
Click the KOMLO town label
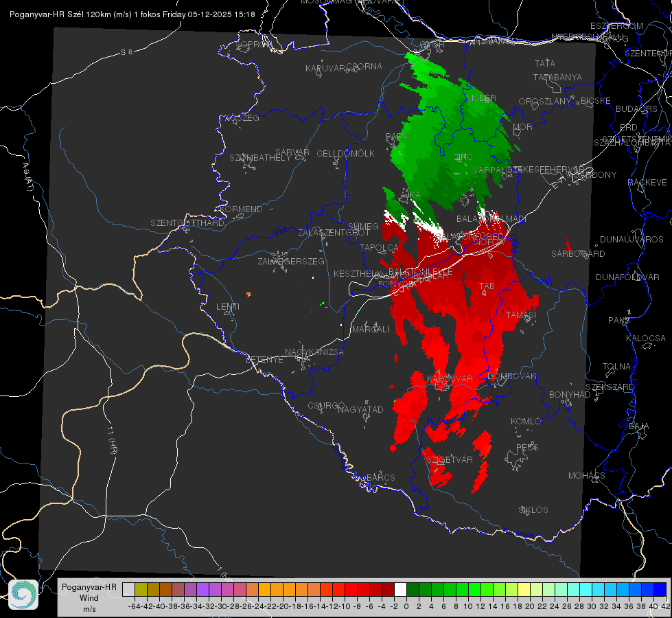[x=526, y=422]
